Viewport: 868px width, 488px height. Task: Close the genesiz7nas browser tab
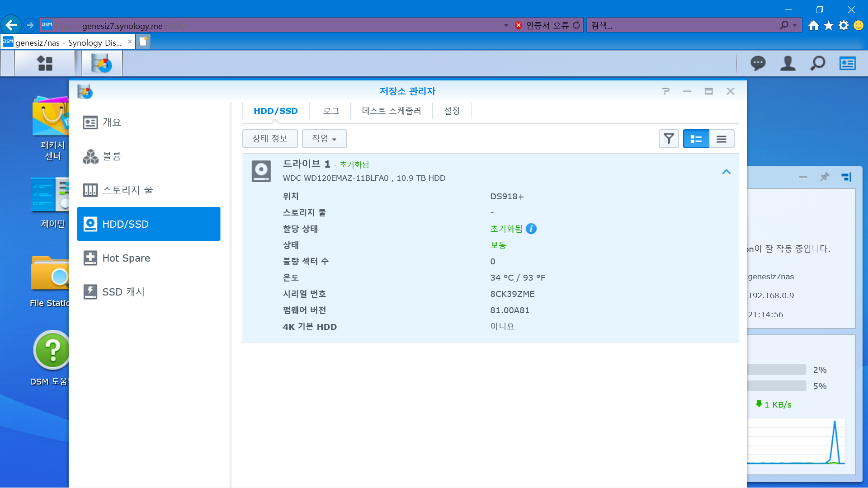(130, 42)
